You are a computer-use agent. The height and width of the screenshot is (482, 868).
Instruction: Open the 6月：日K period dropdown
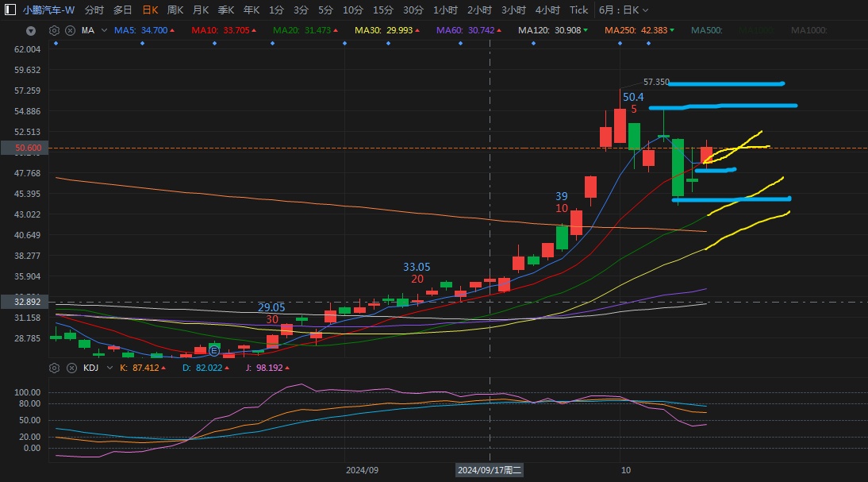tap(623, 10)
